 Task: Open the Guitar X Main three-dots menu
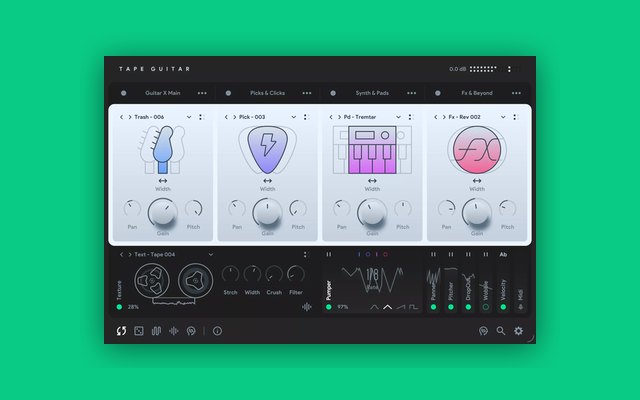pyautogui.click(x=202, y=93)
